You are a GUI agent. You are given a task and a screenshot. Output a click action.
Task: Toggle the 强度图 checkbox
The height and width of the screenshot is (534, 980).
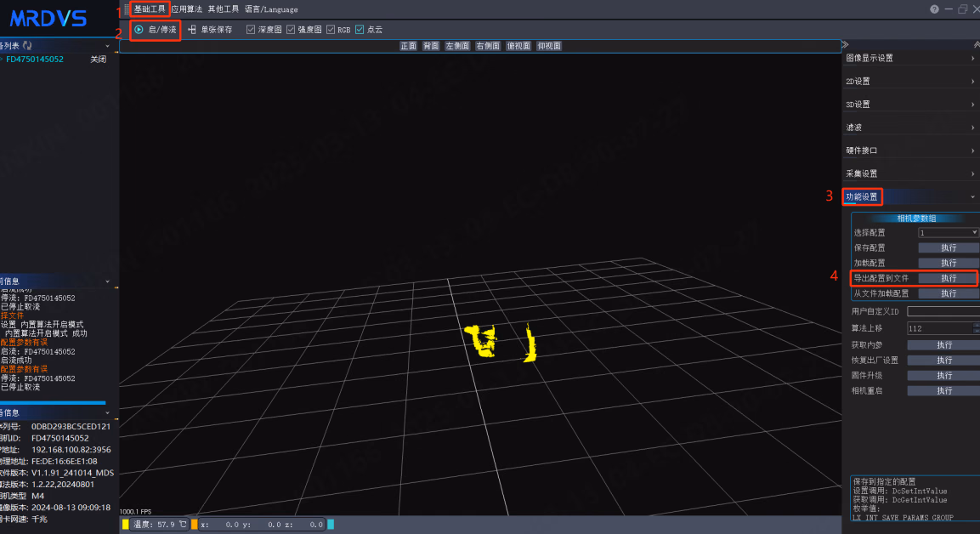pyautogui.click(x=291, y=30)
